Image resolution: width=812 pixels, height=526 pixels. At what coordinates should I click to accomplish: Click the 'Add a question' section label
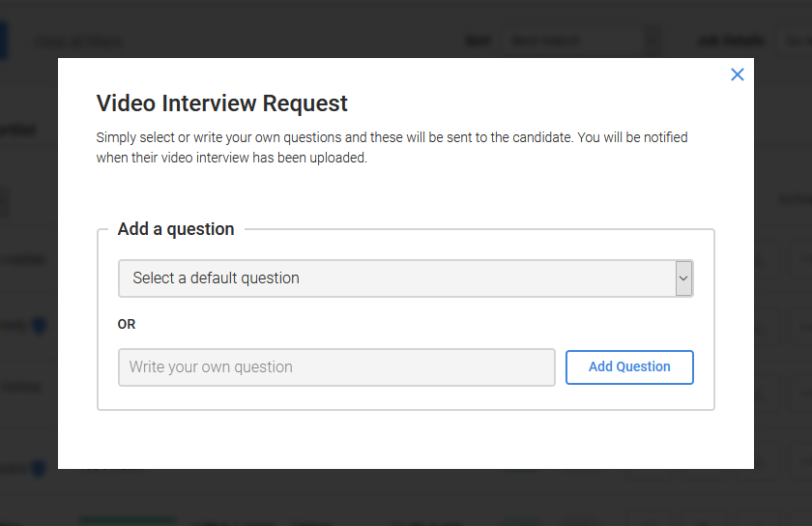(176, 229)
